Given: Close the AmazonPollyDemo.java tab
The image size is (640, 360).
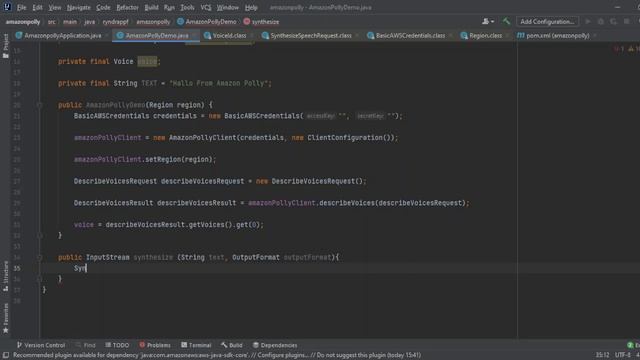Looking at the screenshot, I should [194, 36].
